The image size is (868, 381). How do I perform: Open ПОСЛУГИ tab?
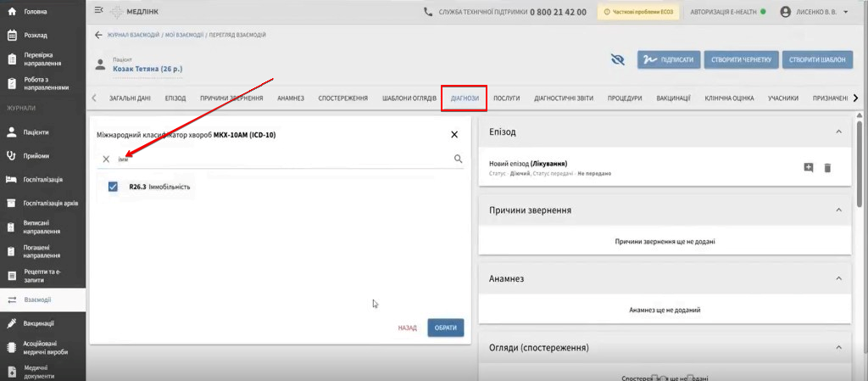pyautogui.click(x=507, y=98)
